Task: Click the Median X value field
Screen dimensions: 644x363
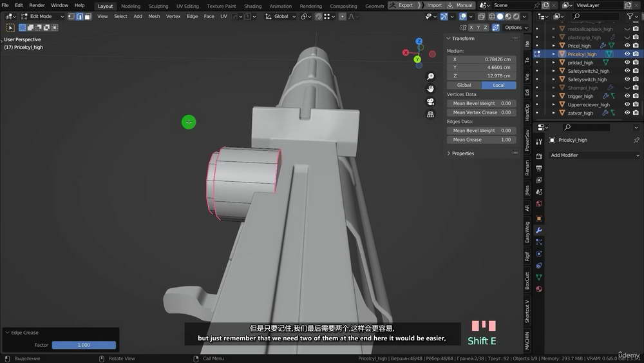Action: tap(481, 59)
